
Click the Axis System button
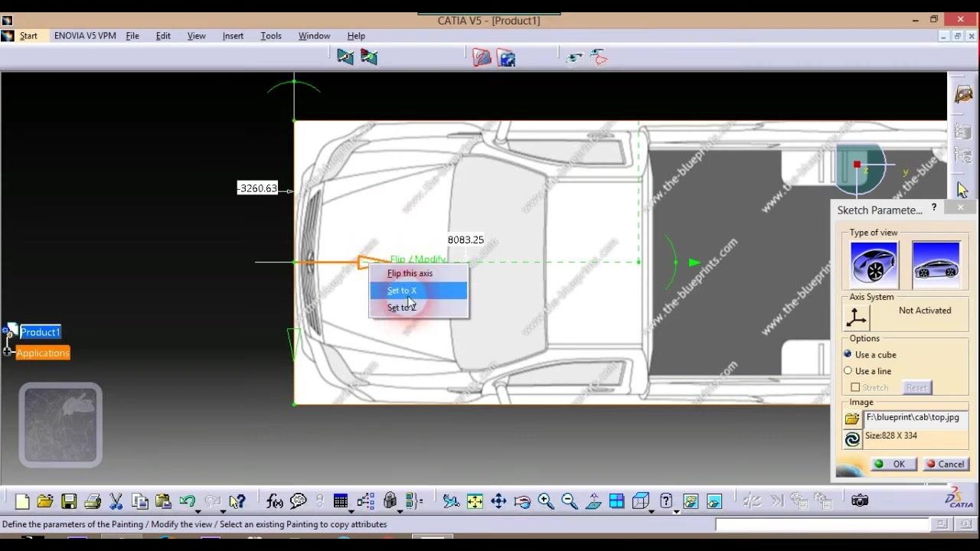pos(857,317)
